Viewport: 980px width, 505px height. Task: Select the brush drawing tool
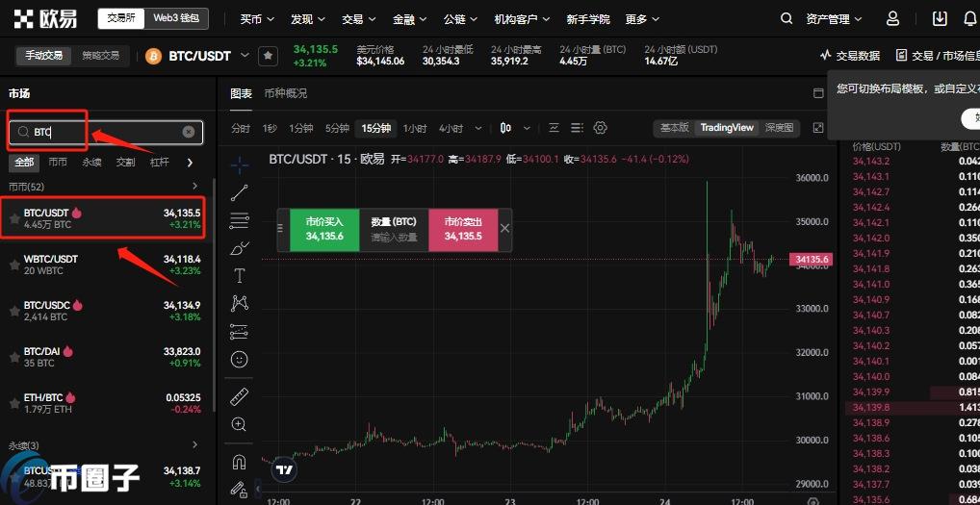[240, 248]
